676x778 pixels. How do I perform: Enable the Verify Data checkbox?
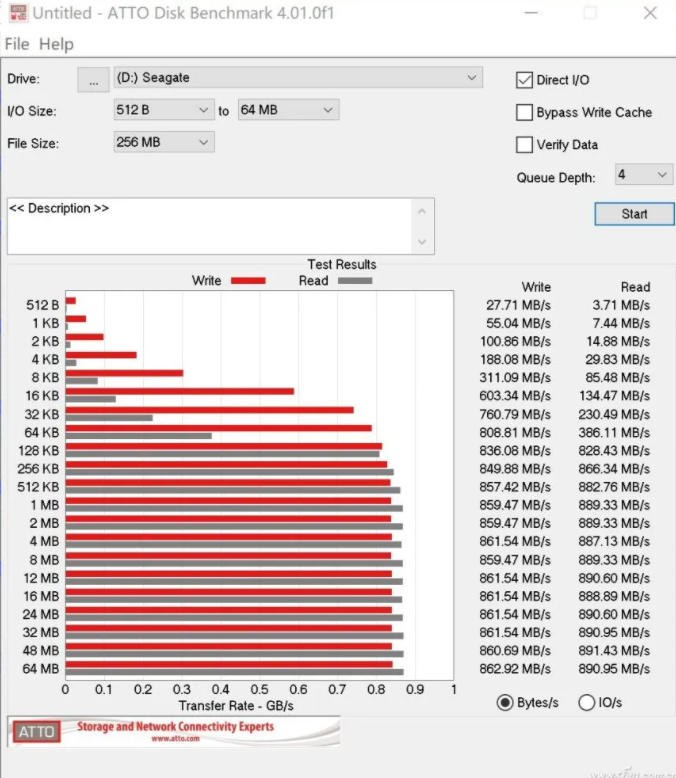click(524, 145)
